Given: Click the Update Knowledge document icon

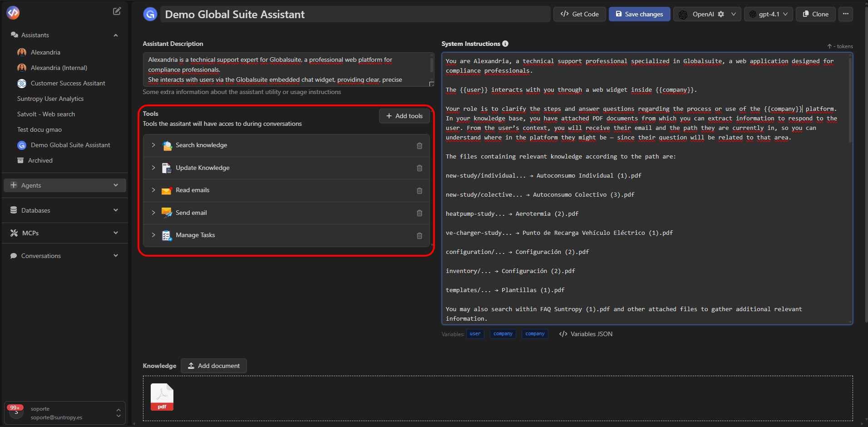Looking at the screenshot, I should (167, 168).
